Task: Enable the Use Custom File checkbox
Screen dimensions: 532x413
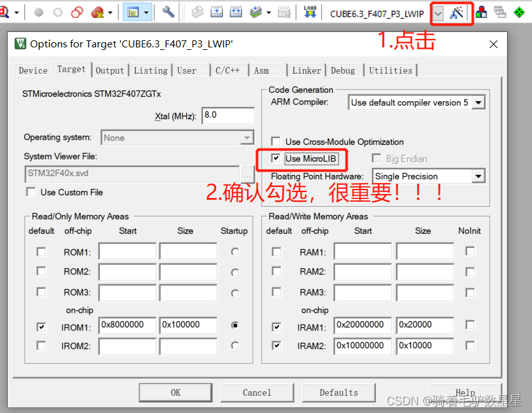Action: [31, 192]
